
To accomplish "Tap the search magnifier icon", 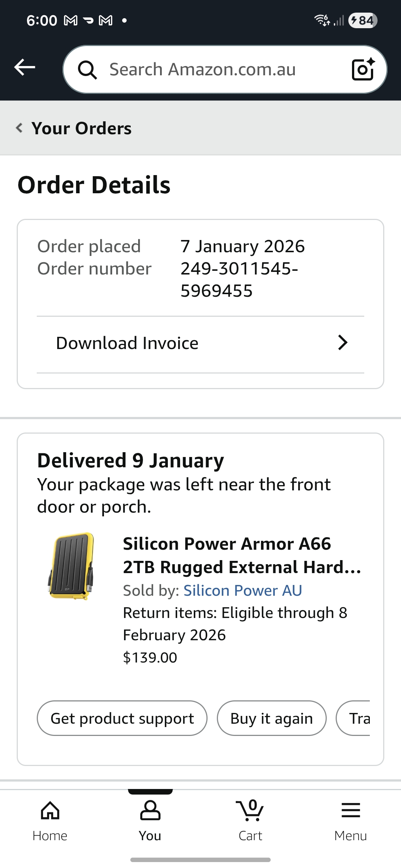I will click(x=87, y=70).
